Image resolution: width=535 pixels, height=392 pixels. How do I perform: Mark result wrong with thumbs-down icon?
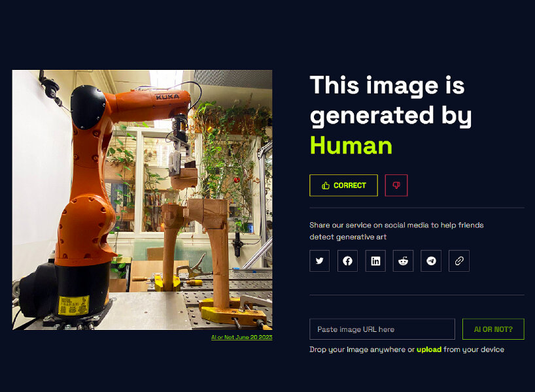pos(396,186)
